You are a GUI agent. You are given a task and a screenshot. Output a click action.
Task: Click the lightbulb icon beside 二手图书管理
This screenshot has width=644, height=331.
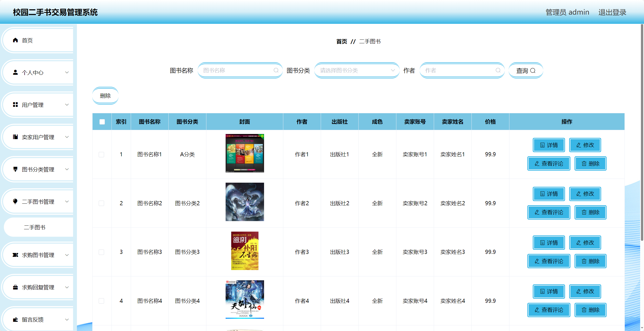pyautogui.click(x=15, y=202)
